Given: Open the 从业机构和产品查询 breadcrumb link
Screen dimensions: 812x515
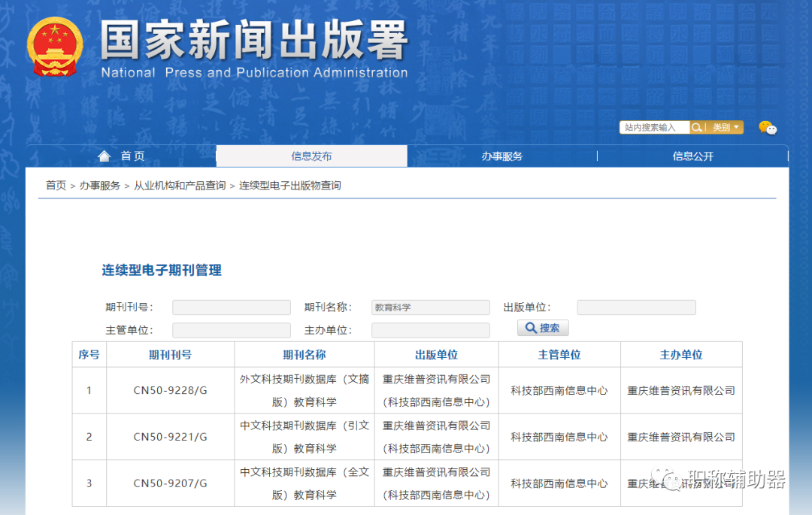Looking at the screenshot, I should (x=179, y=185).
